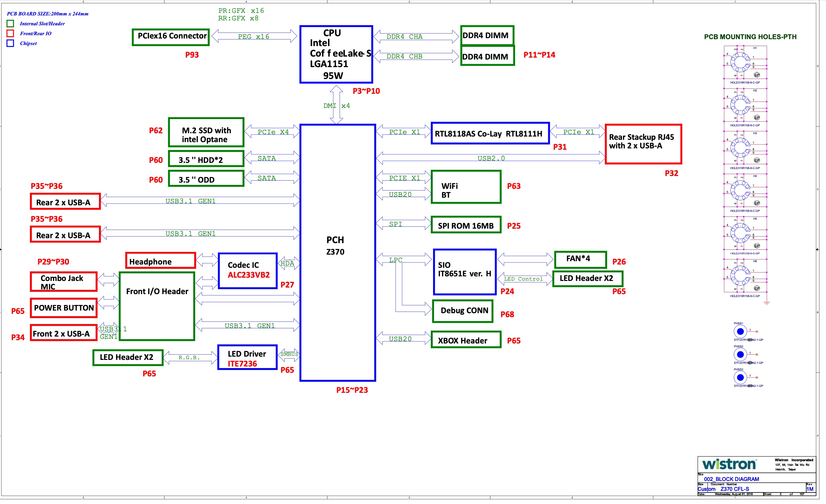The height and width of the screenshot is (504, 826).
Task: Click the SPI ROM 16MB block
Action: click(x=466, y=224)
